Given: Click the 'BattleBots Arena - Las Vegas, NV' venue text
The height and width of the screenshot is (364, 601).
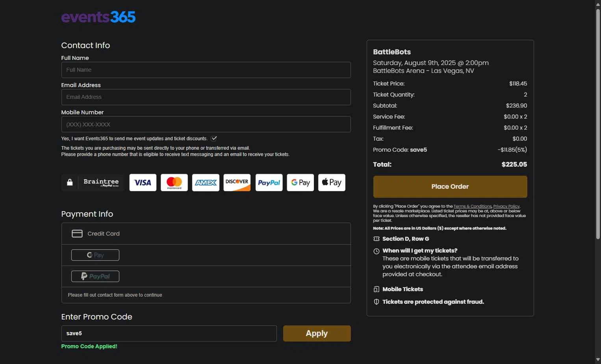Looking at the screenshot, I should (x=423, y=71).
